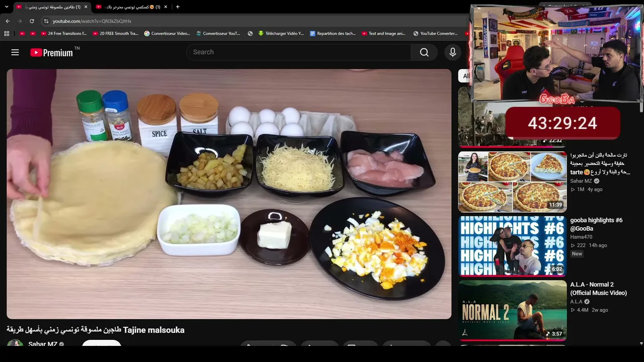Open 'Text and Image ani...' bookmark

tap(383, 34)
